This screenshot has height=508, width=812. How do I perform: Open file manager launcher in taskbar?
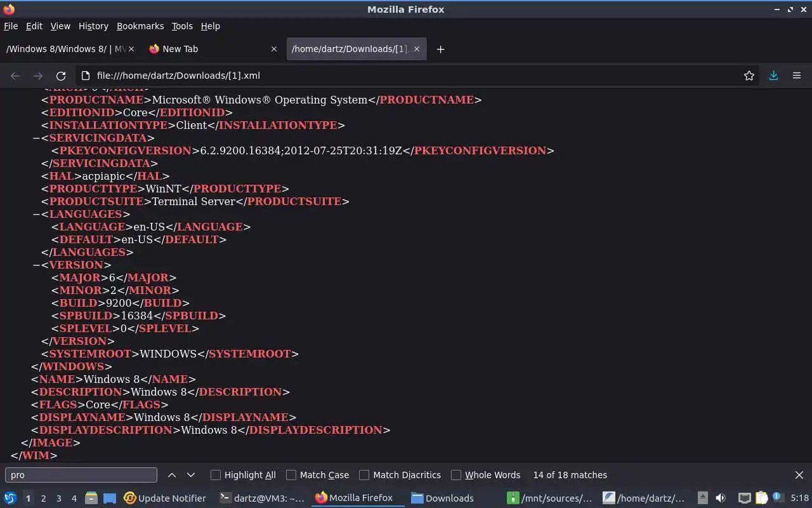pyautogui.click(x=91, y=498)
